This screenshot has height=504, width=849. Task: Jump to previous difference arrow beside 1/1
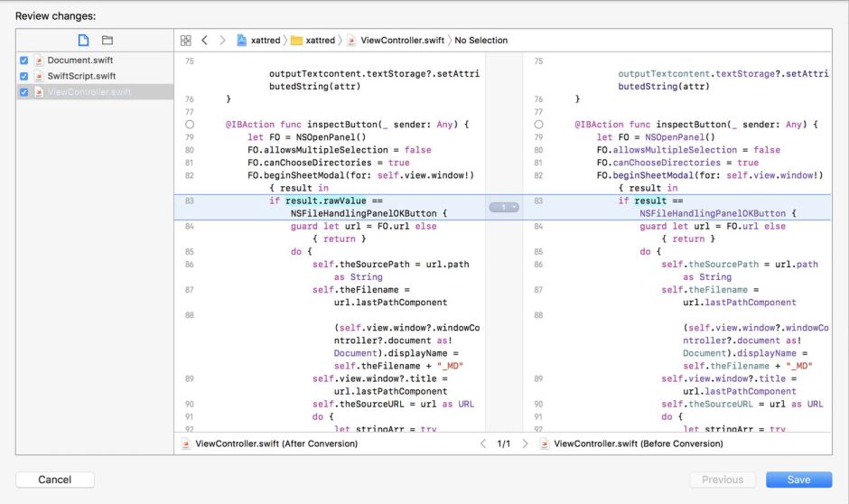pyautogui.click(x=482, y=443)
